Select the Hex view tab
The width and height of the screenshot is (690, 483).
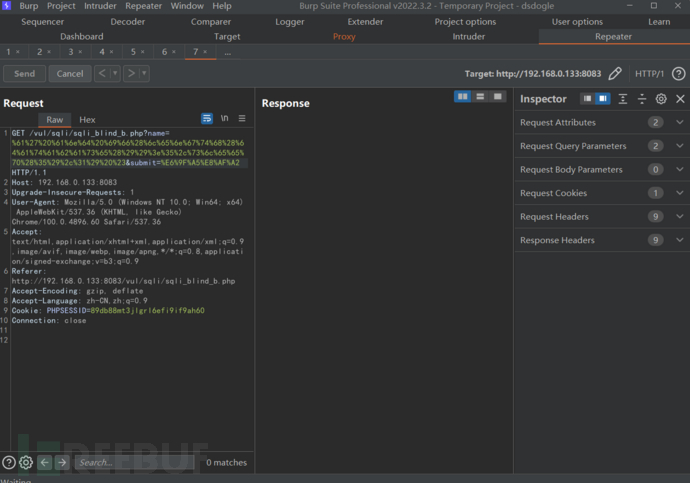click(x=87, y=120)
